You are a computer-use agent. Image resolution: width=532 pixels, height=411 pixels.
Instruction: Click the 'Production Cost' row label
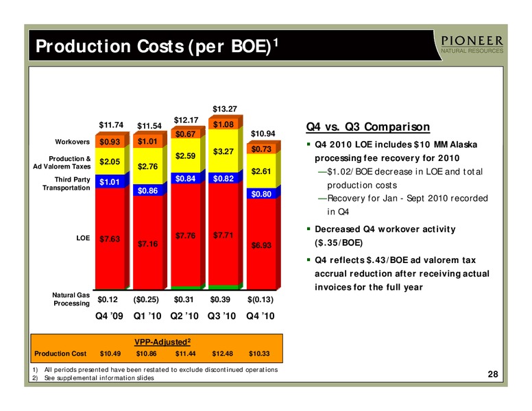[60, 353]
